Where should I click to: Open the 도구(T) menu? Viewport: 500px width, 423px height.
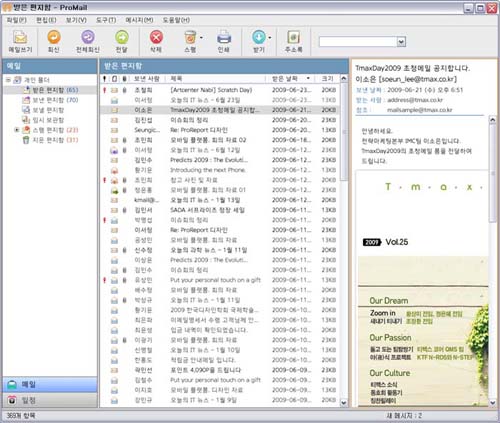click(x=106, y=20)
